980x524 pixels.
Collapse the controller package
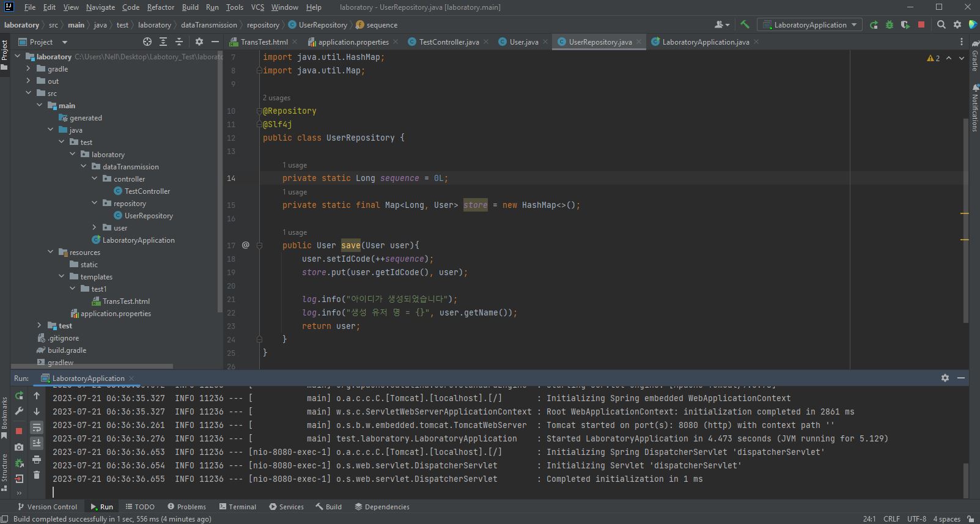click(94, 179)
